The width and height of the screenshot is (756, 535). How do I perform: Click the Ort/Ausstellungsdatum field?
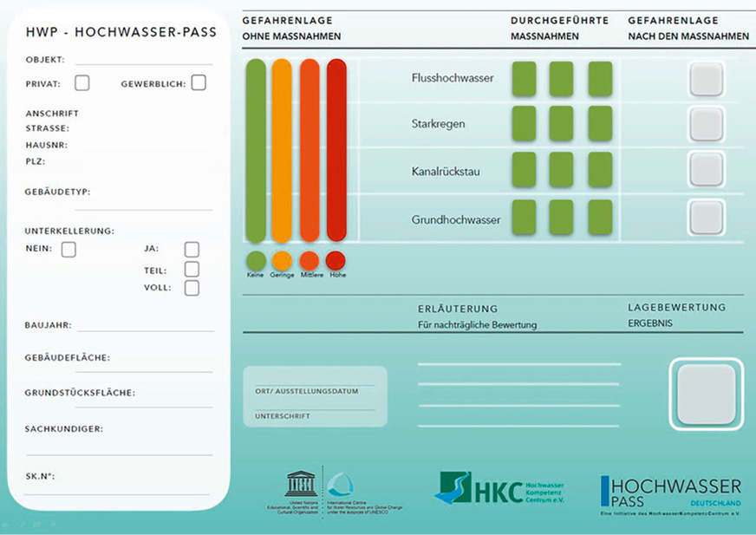point(315,391)
